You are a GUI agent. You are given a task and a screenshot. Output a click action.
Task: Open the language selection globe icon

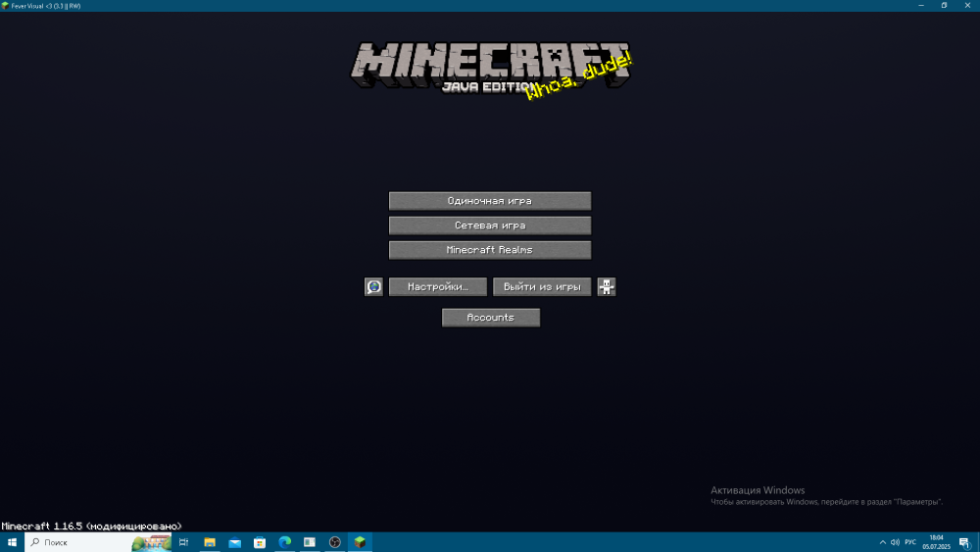tap(373, 287)
